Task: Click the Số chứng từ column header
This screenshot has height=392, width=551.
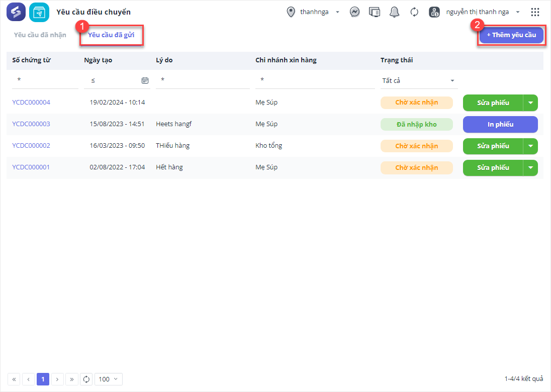Action: click(32, 60)
